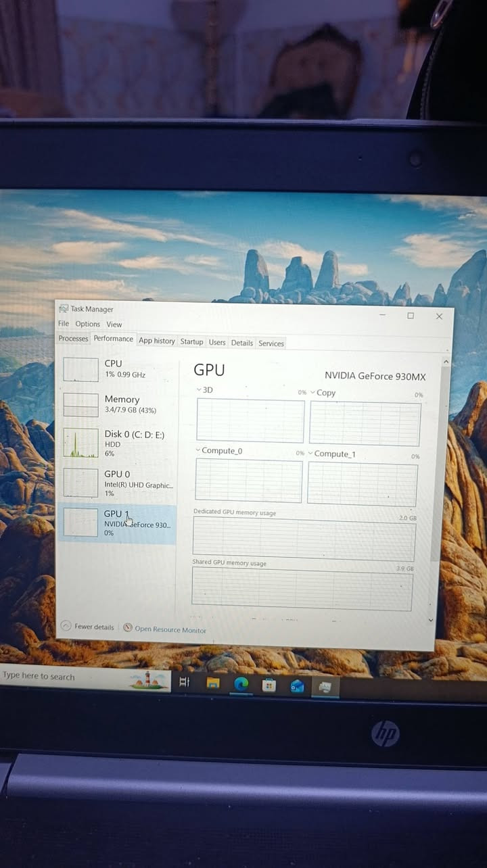Open the Compute_0 engine dropdown
Image resolution: width=487 pixels, height=868 pixels.
218,451
